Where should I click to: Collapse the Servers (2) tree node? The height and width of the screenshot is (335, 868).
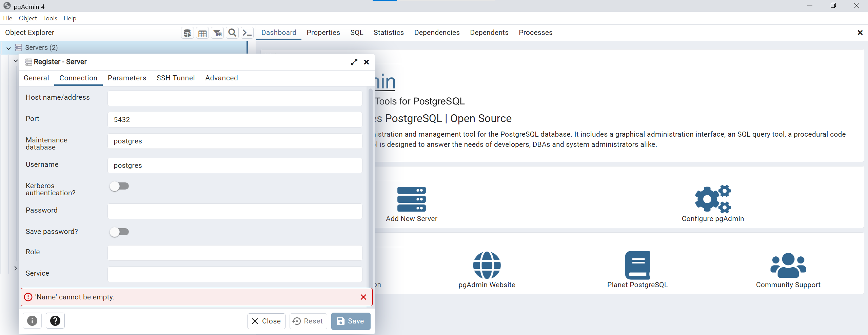click(x=8, y=48)
